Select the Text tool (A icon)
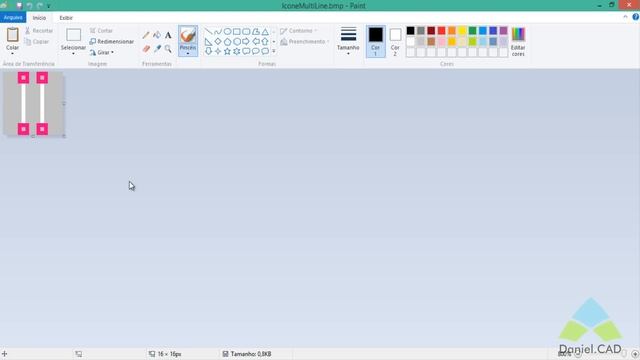This screenshot has height=360, width=640. (168, 35)
